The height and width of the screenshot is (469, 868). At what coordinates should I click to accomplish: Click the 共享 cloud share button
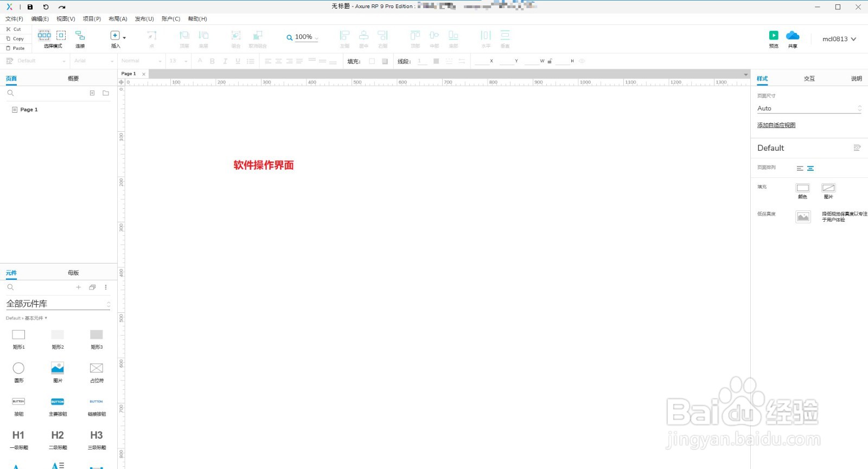(793, 38)
